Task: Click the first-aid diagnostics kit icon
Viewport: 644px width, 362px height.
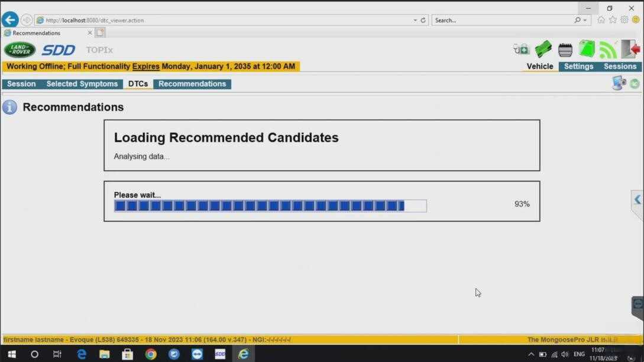Action: pyautogui.click(x=521, y=50)
